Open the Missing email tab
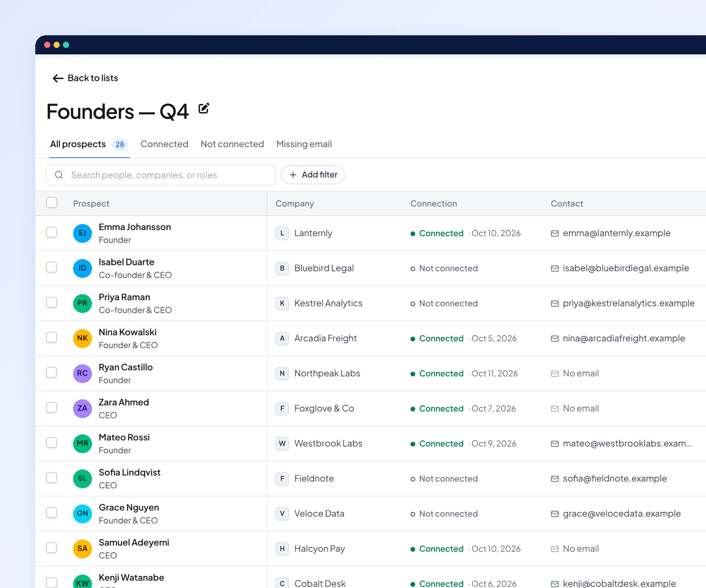The height and width of the screenshot is (588, 706). click(x=304, y=144)
